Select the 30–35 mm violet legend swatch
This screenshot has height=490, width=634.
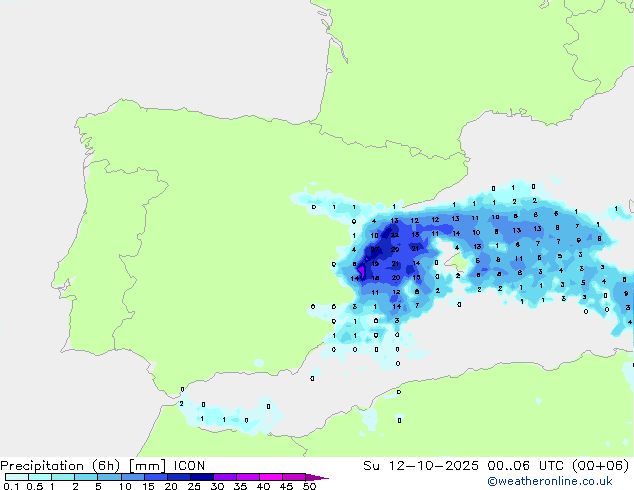tap(225, 477)
